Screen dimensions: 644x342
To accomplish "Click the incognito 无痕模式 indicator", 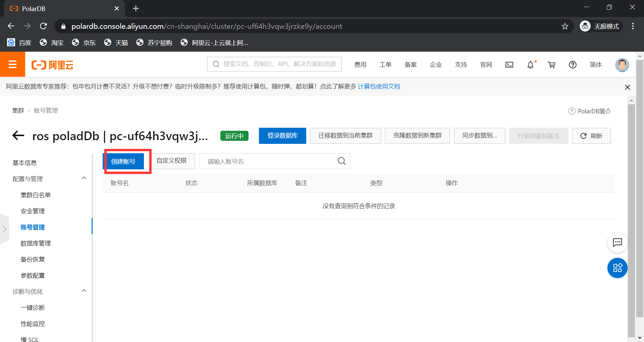I will pos(600,26).
